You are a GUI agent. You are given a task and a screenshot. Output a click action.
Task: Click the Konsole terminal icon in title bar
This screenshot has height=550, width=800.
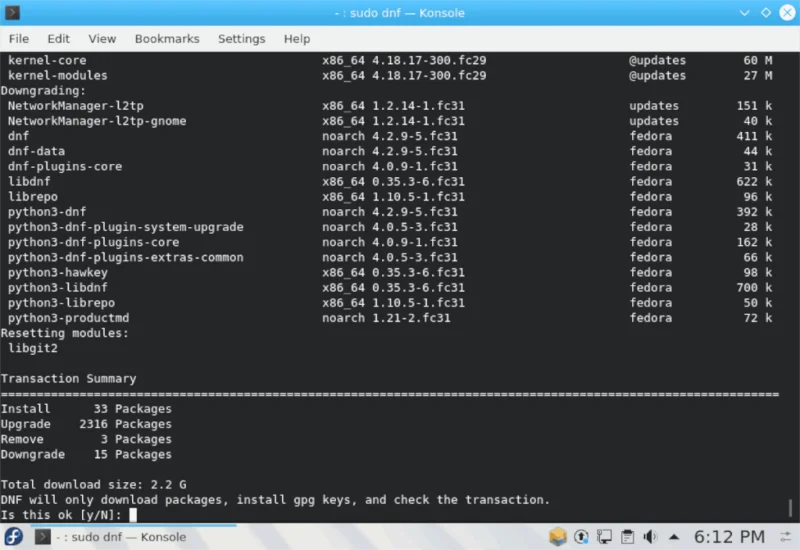click(x=12, y=12)
